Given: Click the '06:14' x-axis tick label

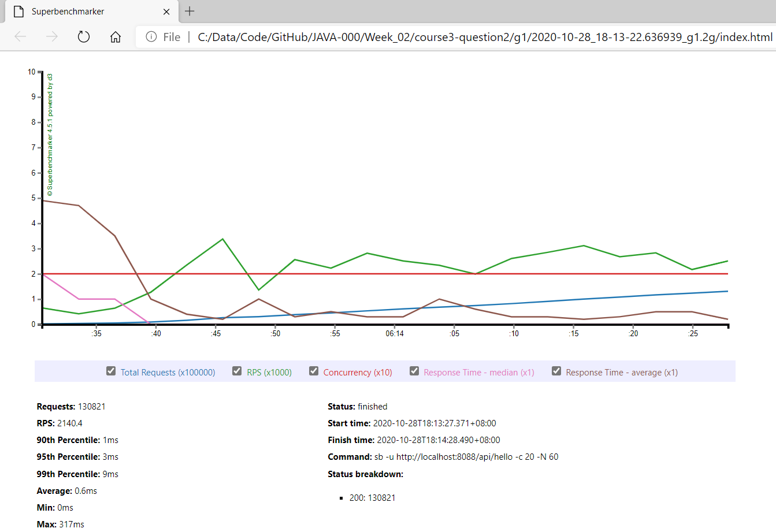Looking at the screenshot, I should (x=395, y=334).
